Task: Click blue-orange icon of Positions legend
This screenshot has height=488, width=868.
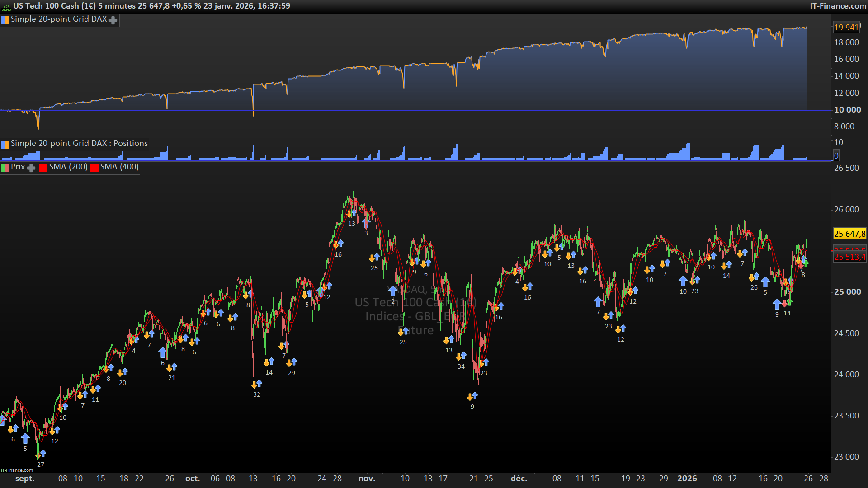Action: coord(5,144)
